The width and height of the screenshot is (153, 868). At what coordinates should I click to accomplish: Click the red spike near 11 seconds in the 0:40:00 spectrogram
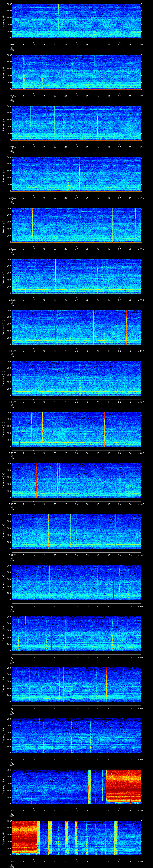[x=36, y=480]
